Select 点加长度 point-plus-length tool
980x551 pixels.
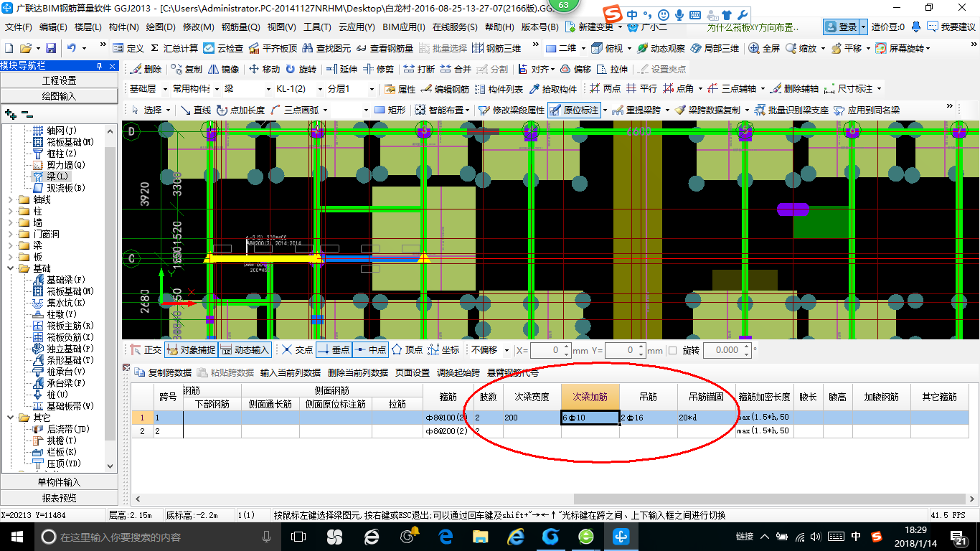click(240, 110)
